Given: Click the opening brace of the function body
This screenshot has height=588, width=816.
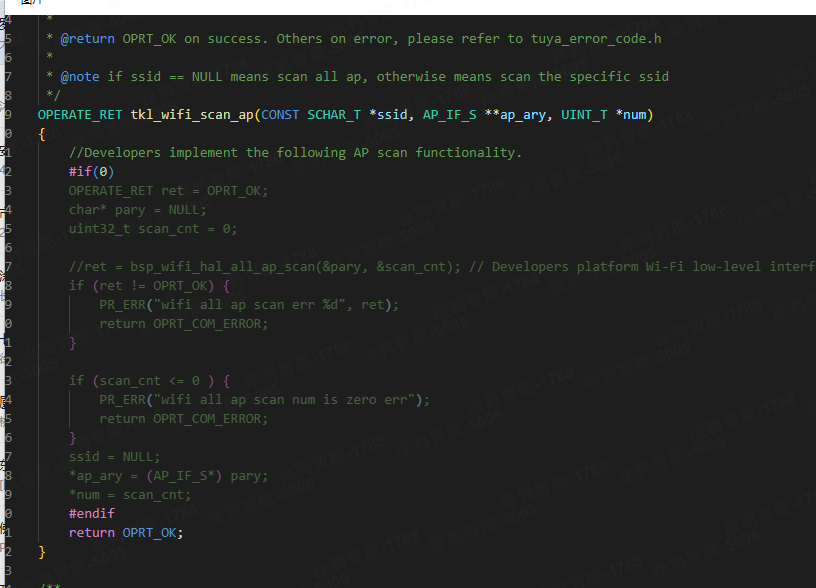Looking at the screenshot, I should pos(42,134).
